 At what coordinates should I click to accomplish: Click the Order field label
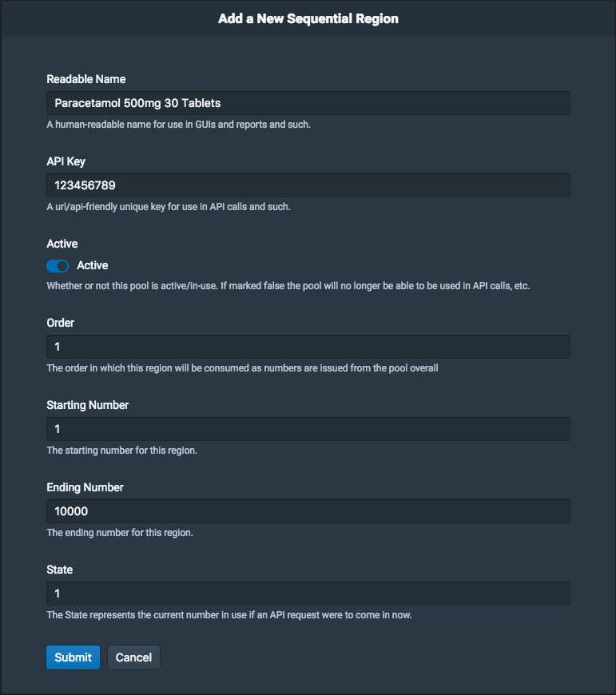click(60, 323)
